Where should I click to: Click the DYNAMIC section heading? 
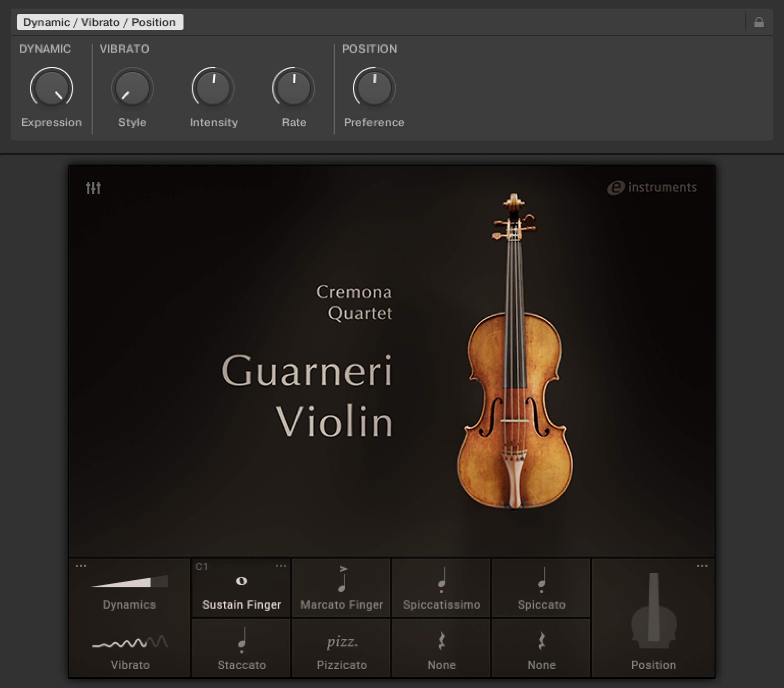tap(45, 49)
